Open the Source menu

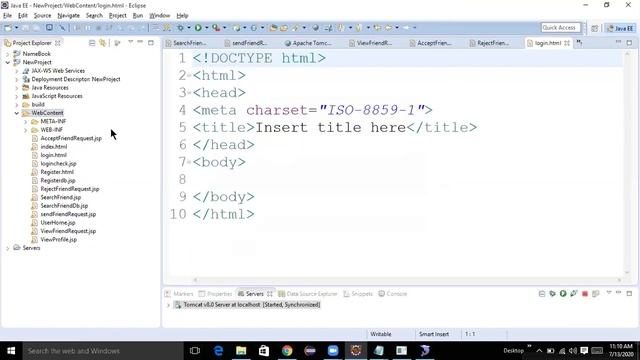(x=42, y=16)
